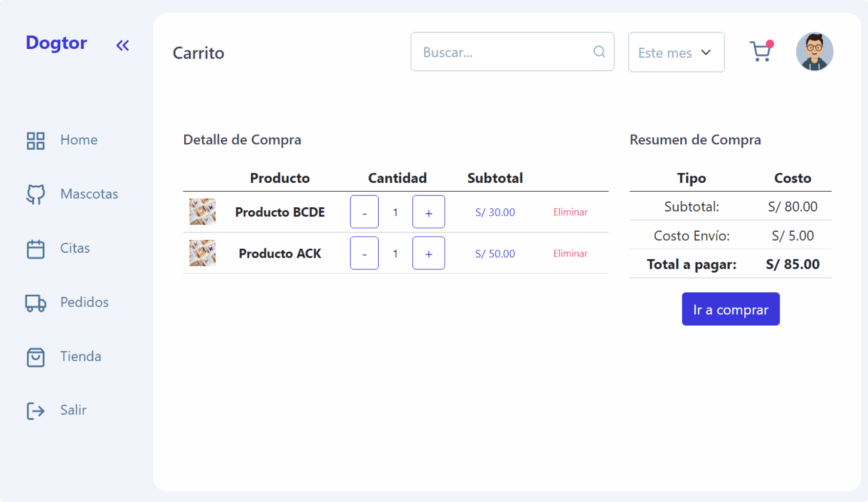Click the search magnifier icon
Viewport: 868px width, 502px height.
coord(599,52)
